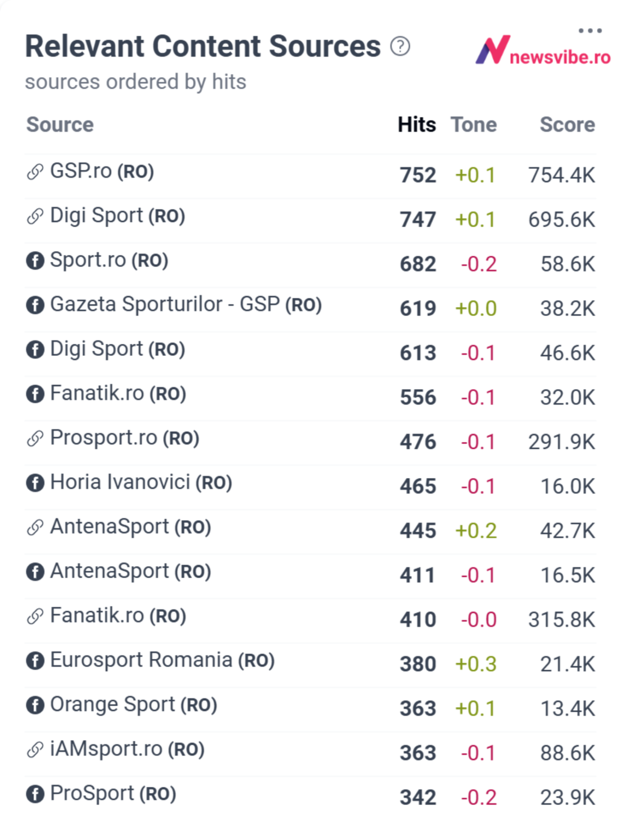Click the Facebook icon beside Eurosport Romania

click(x=35, y=662)
